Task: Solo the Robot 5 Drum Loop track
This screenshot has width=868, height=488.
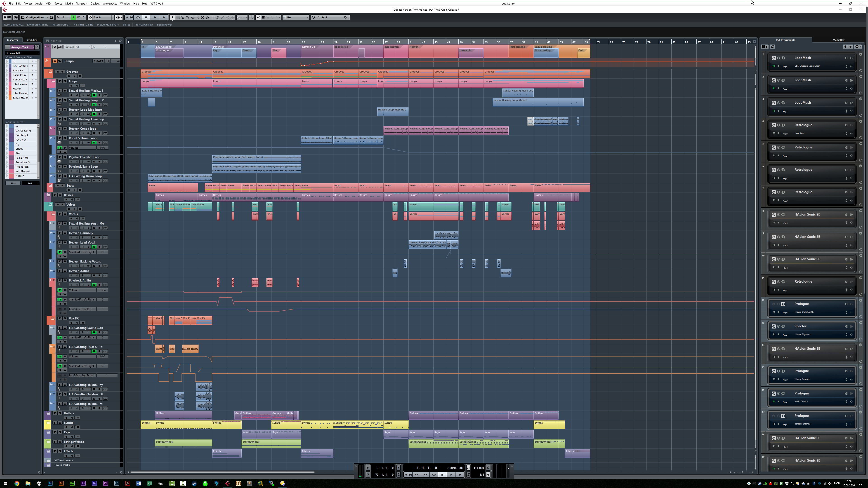Action: point(65,138)
